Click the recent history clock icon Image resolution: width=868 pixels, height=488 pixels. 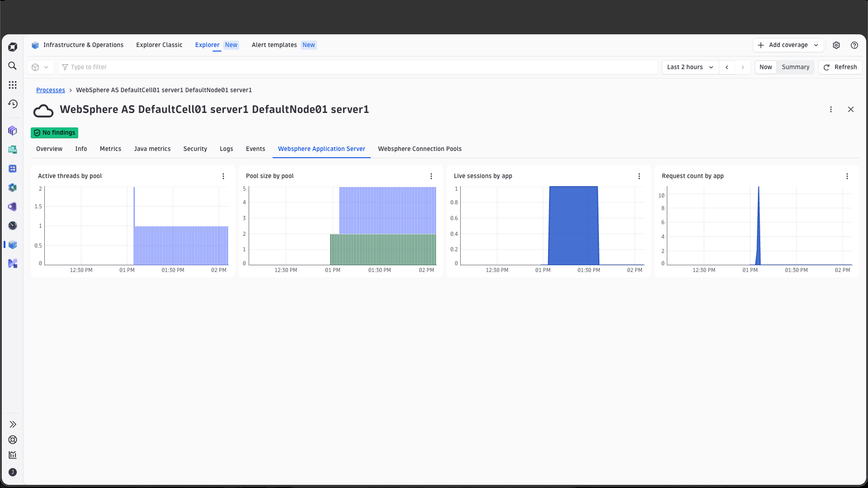pos(13,104)
